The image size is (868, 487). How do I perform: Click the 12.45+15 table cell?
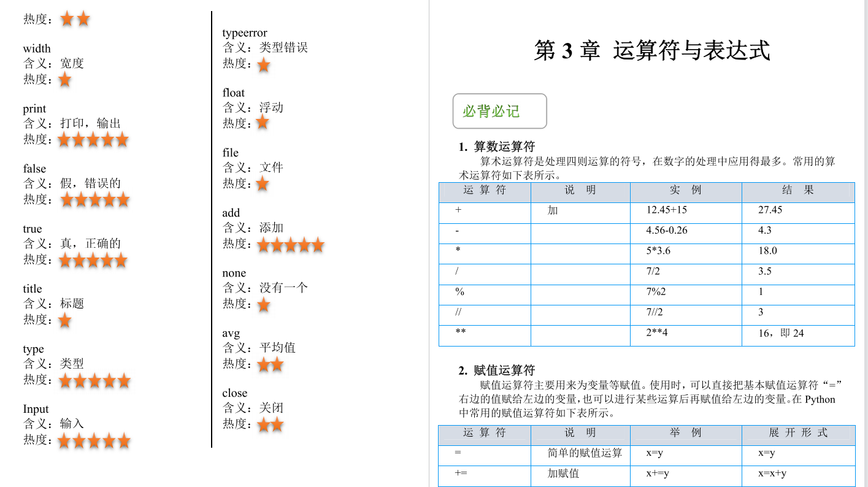(686, 213)
